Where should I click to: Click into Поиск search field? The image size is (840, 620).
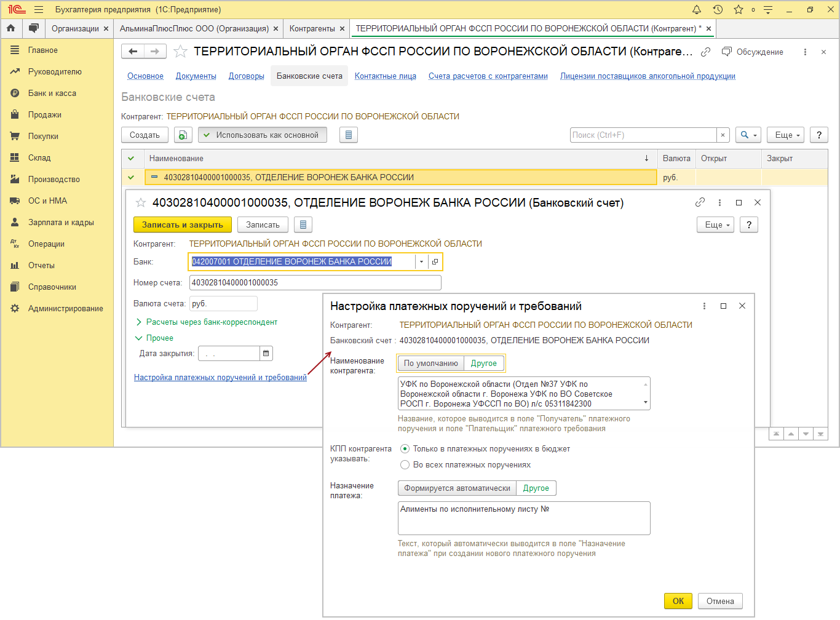643,135
